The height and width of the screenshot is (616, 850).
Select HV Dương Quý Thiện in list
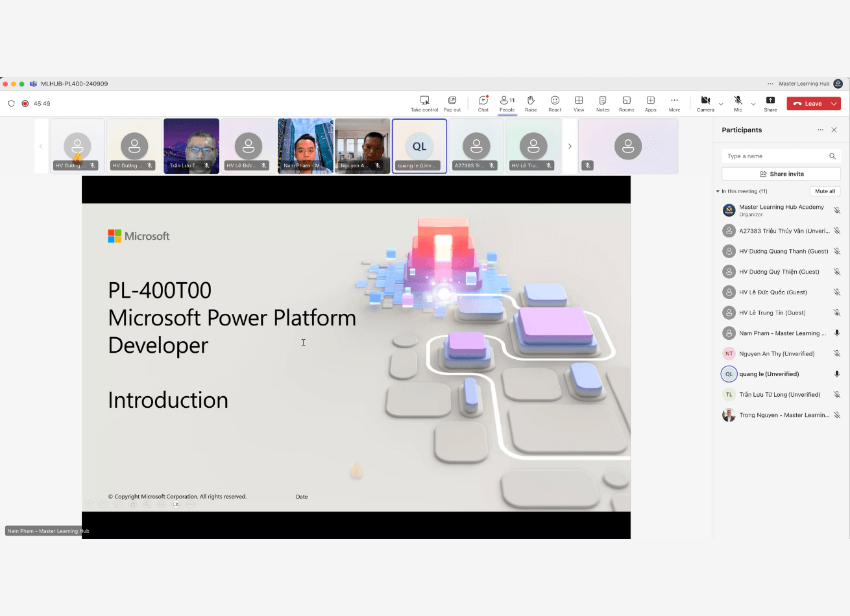click(781, 272)
